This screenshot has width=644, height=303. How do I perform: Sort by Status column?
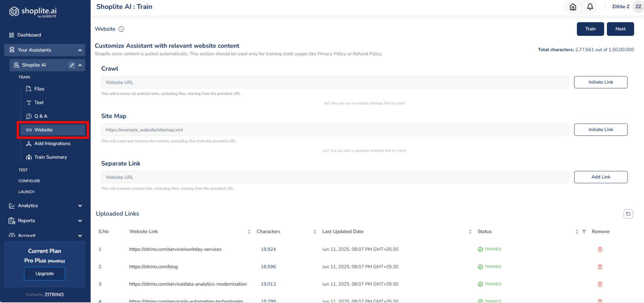click(x=577, y=232)
